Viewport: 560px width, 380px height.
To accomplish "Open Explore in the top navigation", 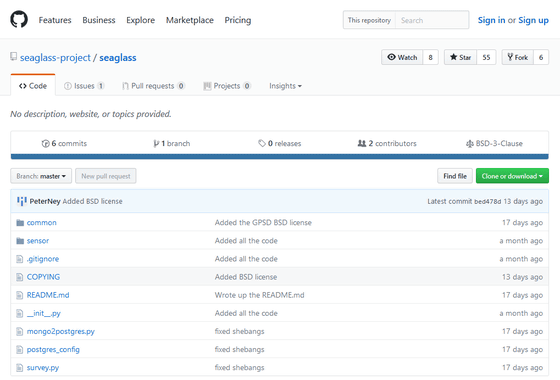I will coord(140,20).
